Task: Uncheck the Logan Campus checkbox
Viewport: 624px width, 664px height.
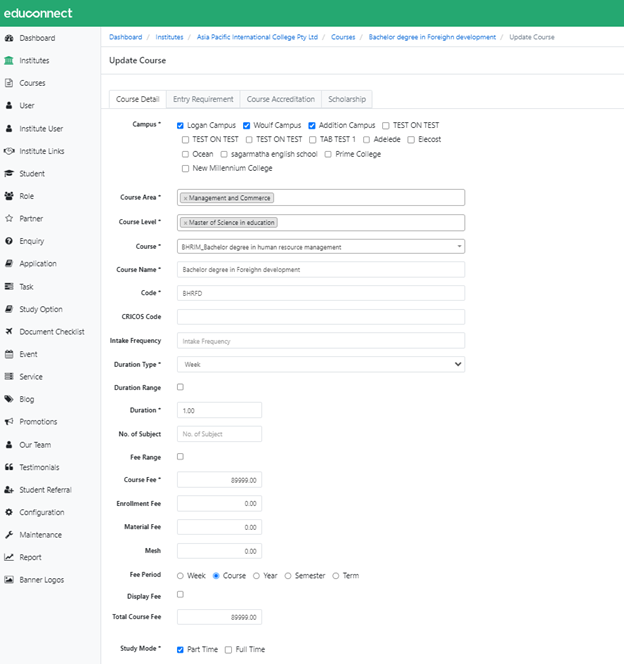Action: (x=180, y=125)
